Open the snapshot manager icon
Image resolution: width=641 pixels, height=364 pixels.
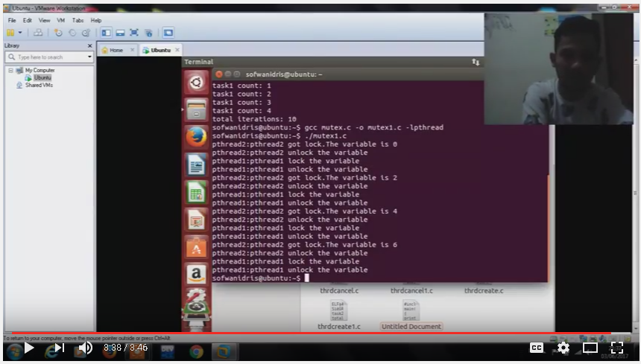point(86,33)
